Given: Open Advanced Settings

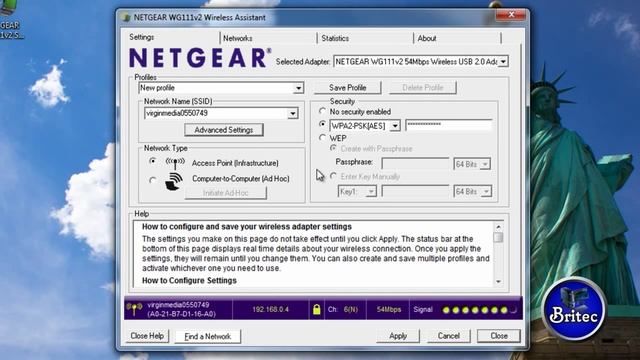Looking at the screenshot, I should (x=224, y=130).
